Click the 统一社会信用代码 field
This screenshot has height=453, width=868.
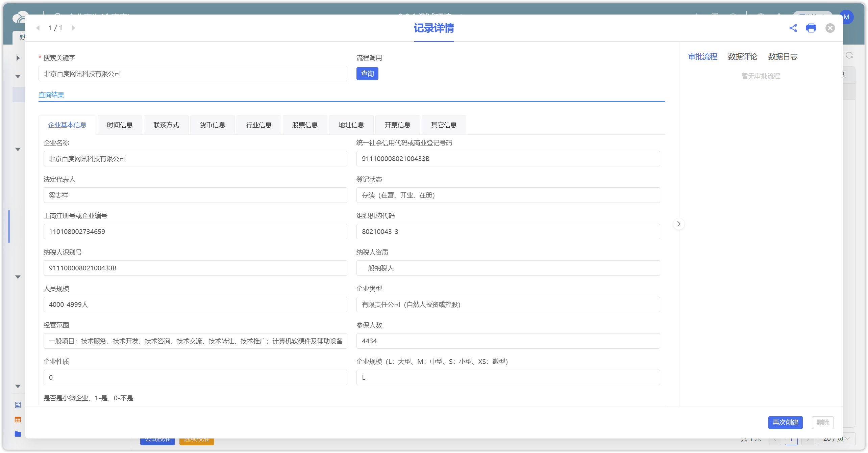pyautogui.click(x=508, y=159)
